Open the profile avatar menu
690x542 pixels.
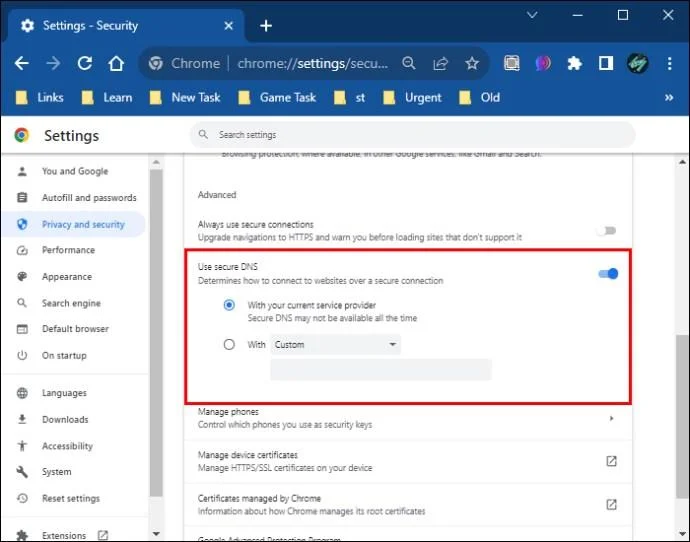click(x=638, y=63)
